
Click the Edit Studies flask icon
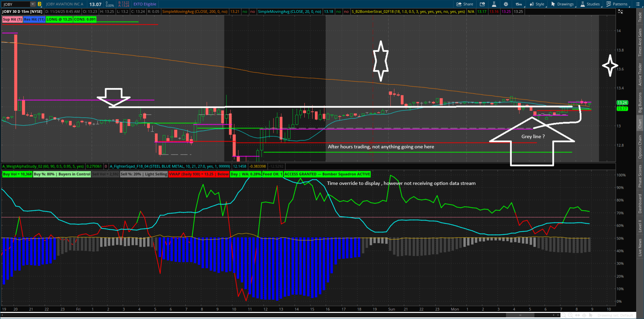tap(494, 4)
